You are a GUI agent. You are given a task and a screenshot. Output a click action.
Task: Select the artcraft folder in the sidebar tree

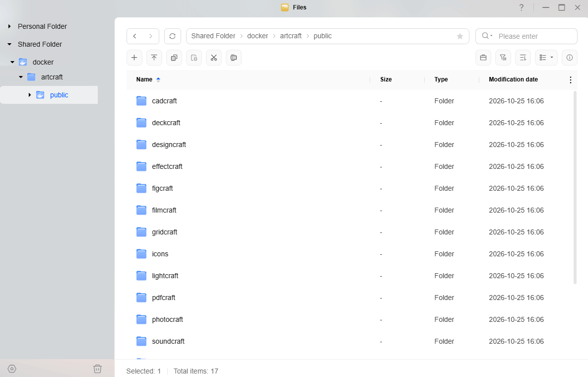click(52, 77)
